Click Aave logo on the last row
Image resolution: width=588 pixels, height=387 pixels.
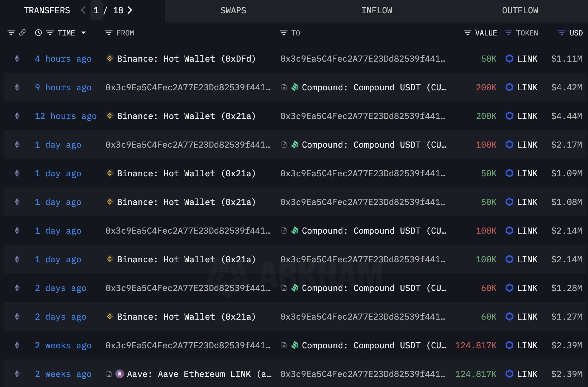tap(120, 374)
